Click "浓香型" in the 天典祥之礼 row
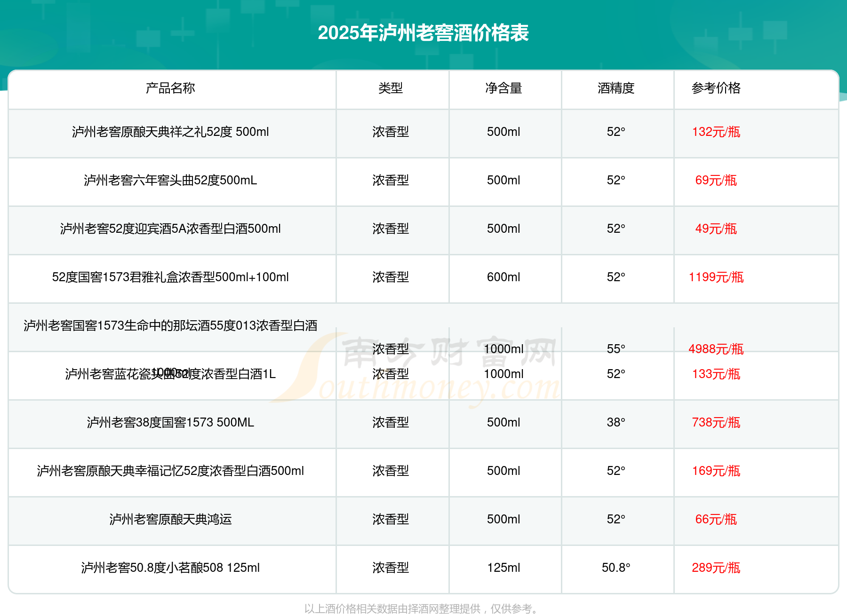 pyautogui.click(x=391, y=132)
